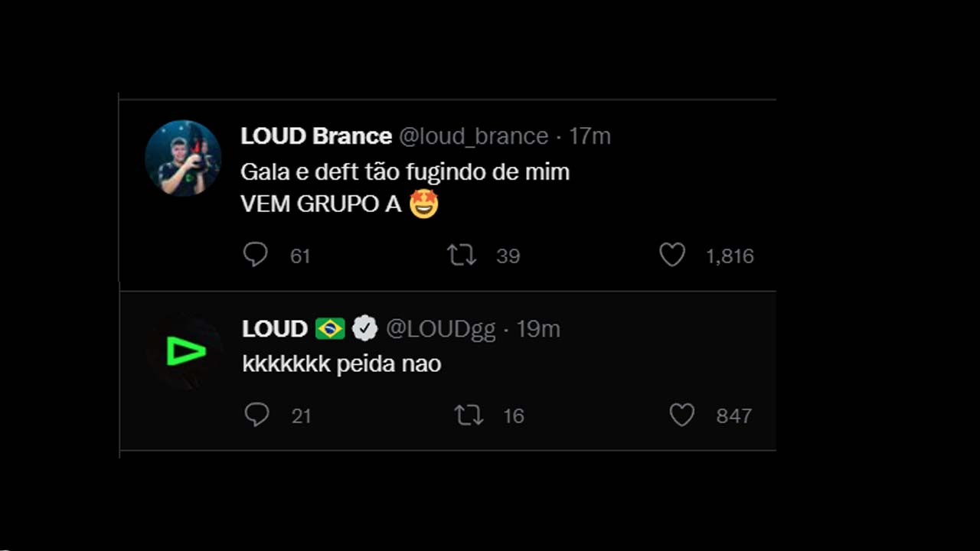The image size is (980, 551).
Task: Open the 'kkkkkkk peida nao' tweet text
Action: (341, 364)
